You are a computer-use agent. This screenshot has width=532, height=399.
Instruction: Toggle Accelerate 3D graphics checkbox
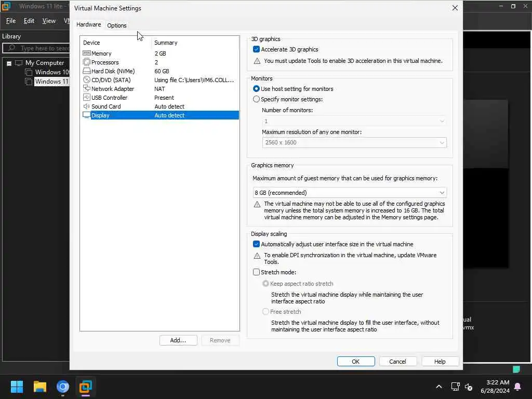256,49
